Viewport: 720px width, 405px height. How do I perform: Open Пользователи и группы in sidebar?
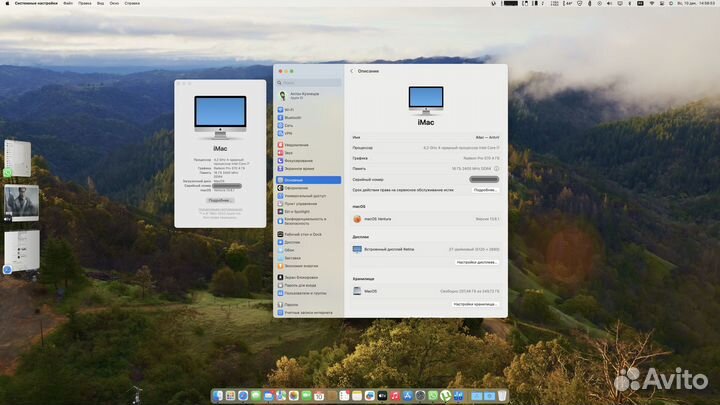pos(309,293)
